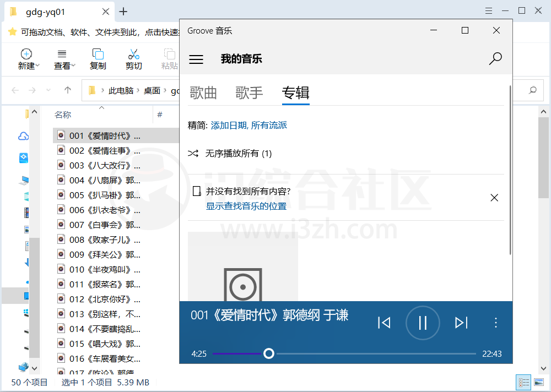The image size is (551, 392).
Task: Open the recent locations dropdown arrow
Action: [48, 90]
